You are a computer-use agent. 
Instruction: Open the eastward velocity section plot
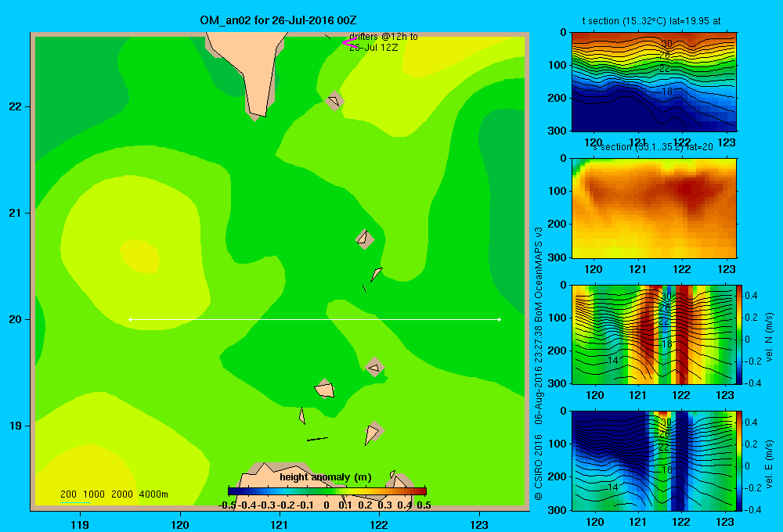(654, 461)
